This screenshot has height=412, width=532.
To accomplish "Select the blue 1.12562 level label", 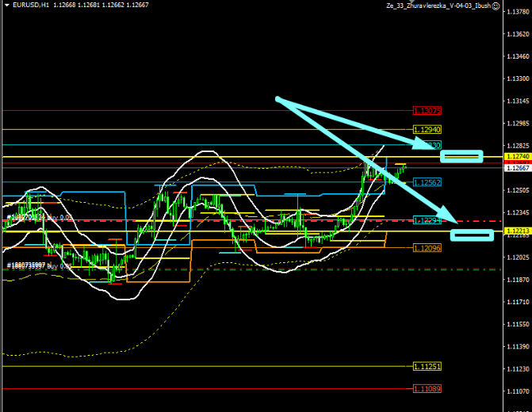I will tap(427, 182).
